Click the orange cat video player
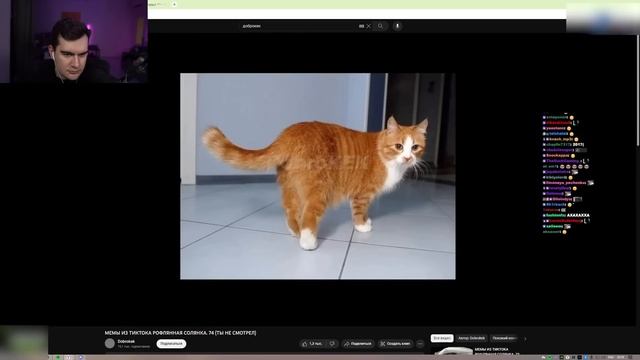This screenshot has height=360, width=640. [x=318, y=176]
